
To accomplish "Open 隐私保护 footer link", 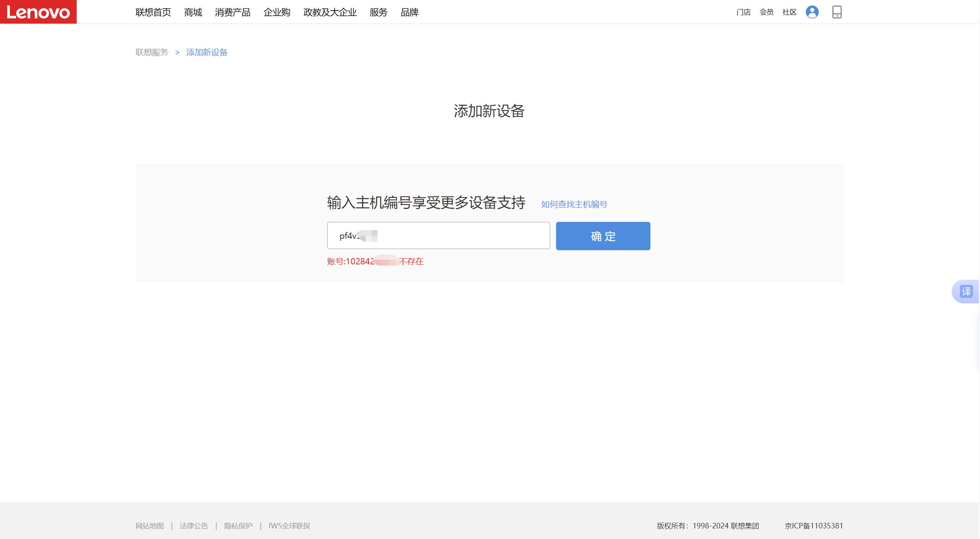I will point(238,526).
